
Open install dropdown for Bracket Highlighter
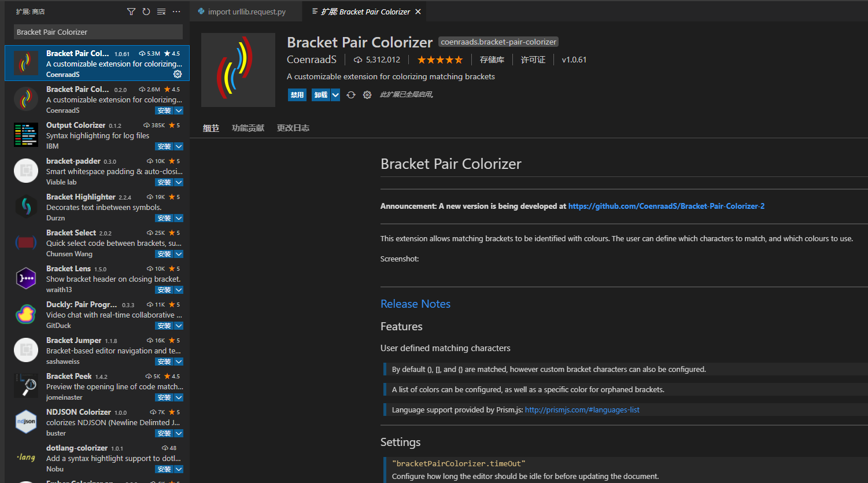click(179, 218)
